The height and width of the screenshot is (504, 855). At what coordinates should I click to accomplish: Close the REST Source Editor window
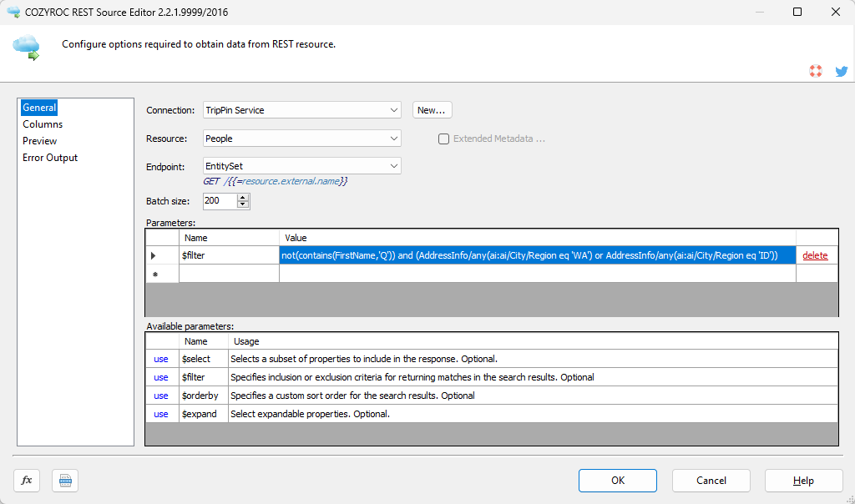pos(835,12)
